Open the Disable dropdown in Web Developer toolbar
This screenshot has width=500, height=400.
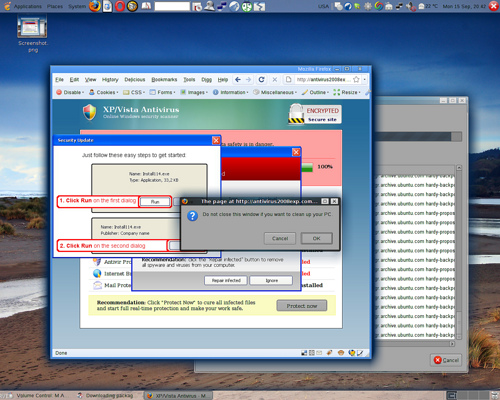pyautogui.click(x=70, y=92)
